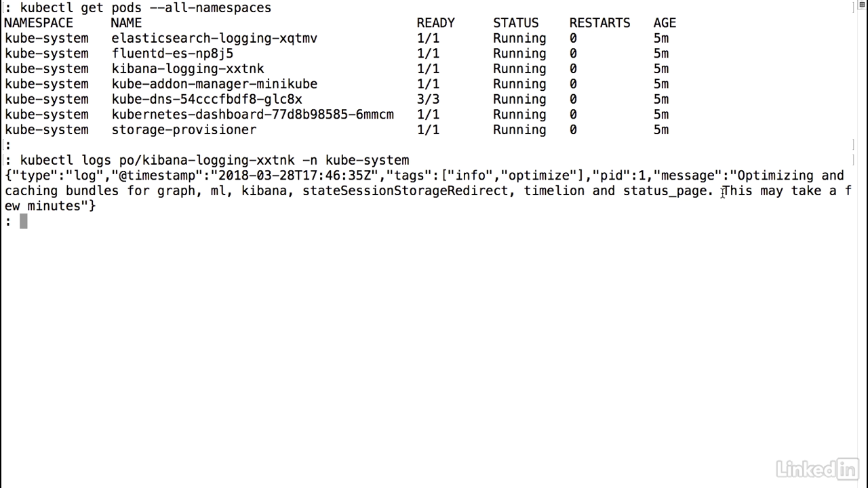Click the NAMESPACE column header
Viewport: 868px width, 488px height.
[x=39, y=23]
